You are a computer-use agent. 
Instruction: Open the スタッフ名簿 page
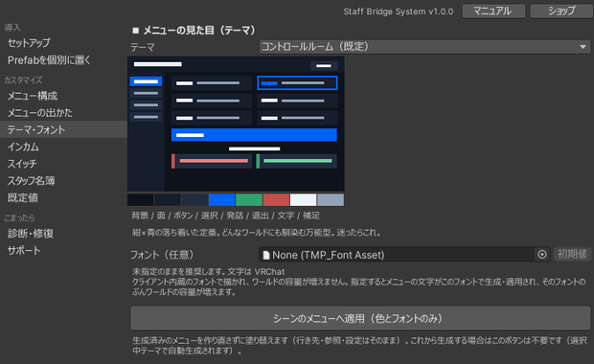pyautogui.click(x=31, y=181)
